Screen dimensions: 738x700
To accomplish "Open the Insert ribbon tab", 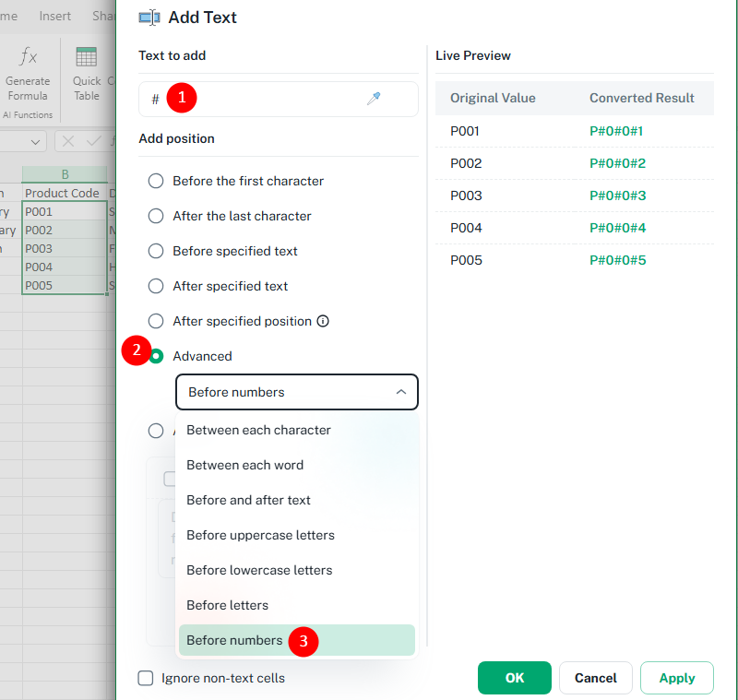I will [x=55, y=16].
